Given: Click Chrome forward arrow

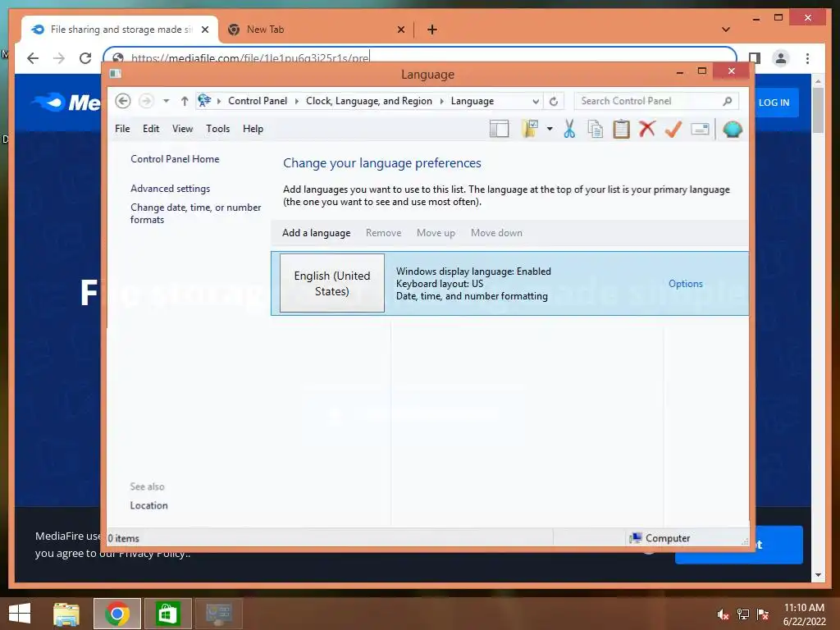Looking at the screenshot, I should [x=59, y=58].
